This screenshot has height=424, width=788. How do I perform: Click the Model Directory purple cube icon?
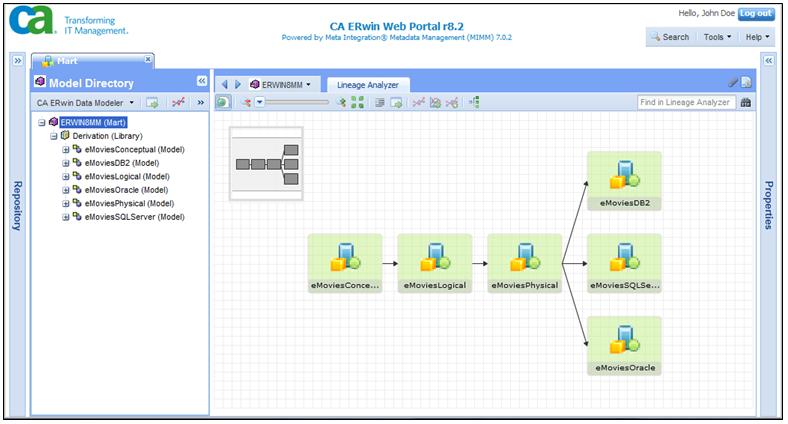[x=40, y=81]
